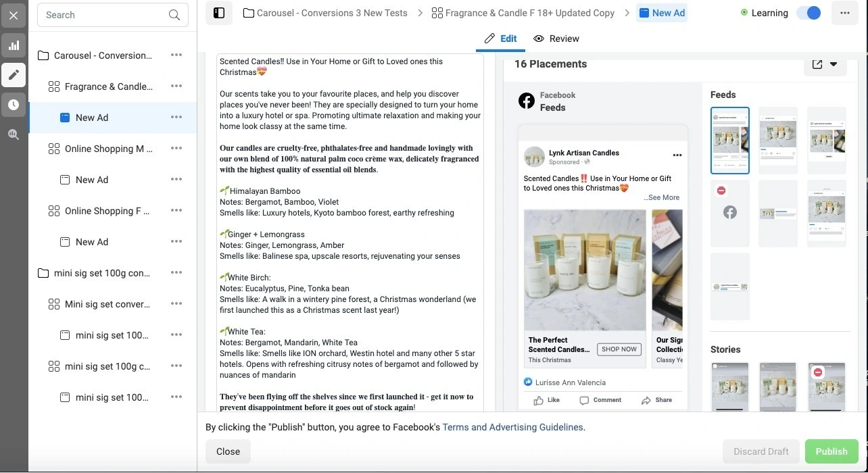This screenshot has height=473, width=868.
Task: Toggle the side panel layout icon
Action: 218,13
